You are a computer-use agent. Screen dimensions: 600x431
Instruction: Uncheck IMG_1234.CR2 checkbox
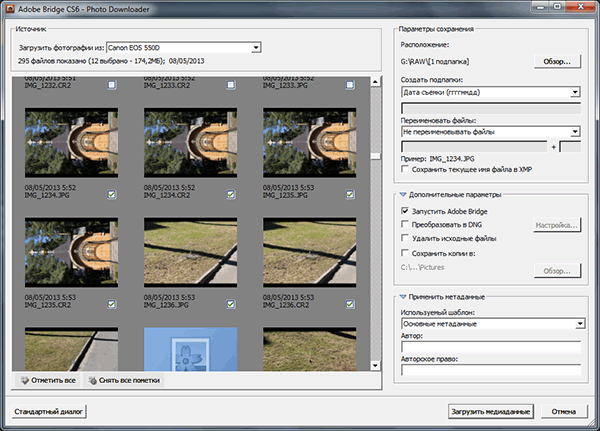pyautogui.click(x=231, y=194)
